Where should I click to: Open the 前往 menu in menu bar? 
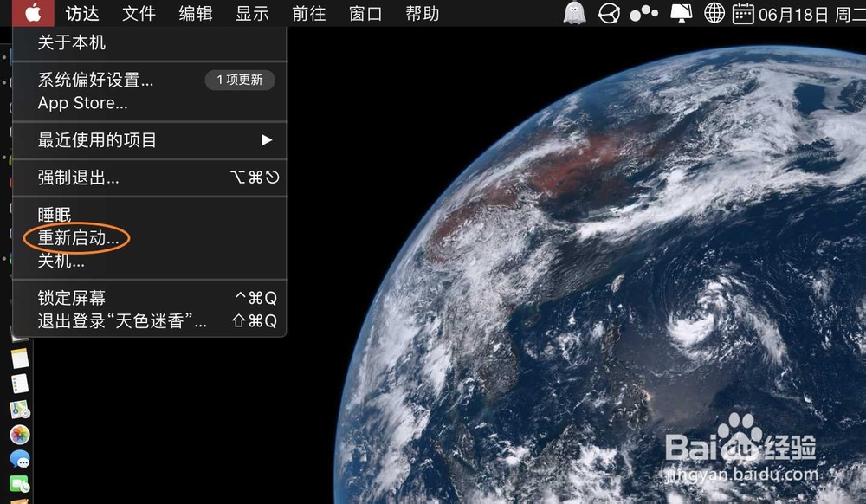click(309, 13)
